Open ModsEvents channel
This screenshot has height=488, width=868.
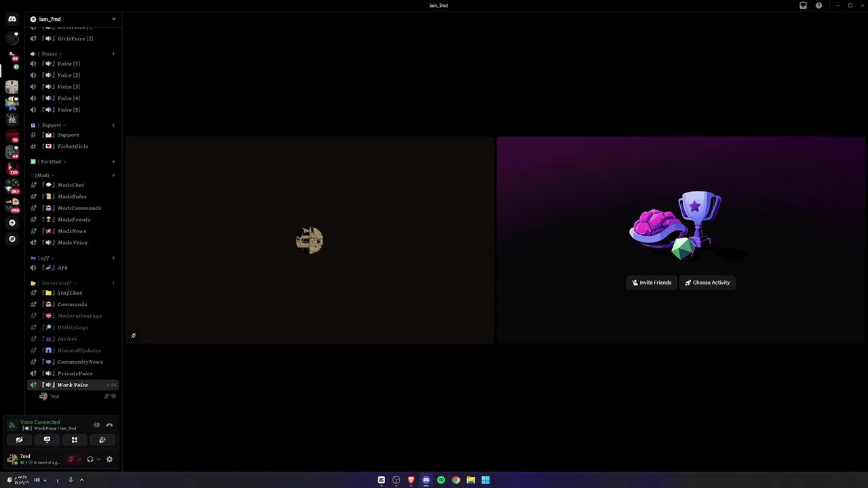[x=73, y=220]
